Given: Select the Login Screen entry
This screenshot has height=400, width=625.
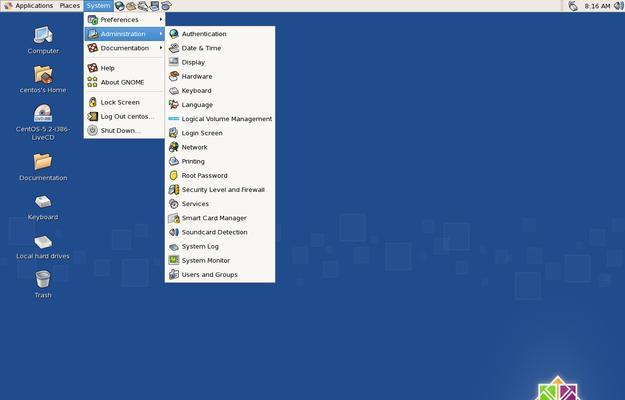Looking at the screenshot, I should (x=220, y=133).
